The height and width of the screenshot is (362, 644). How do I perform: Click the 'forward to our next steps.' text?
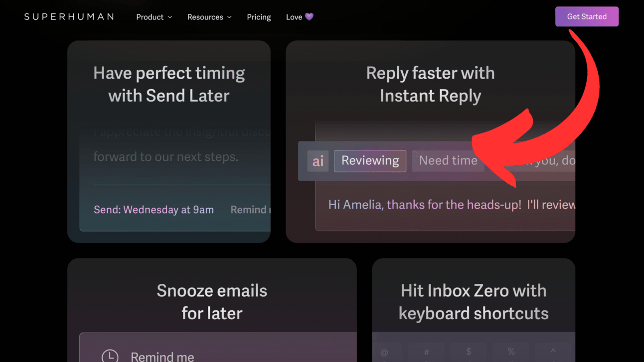click(166, 157)
